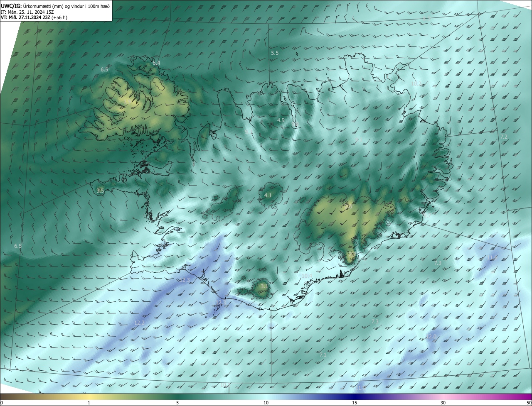The height and width of the screenshot is (406, 532).
Task: Select the 4.9 value label in north Iceland
Action: click(x=281, y=120)
